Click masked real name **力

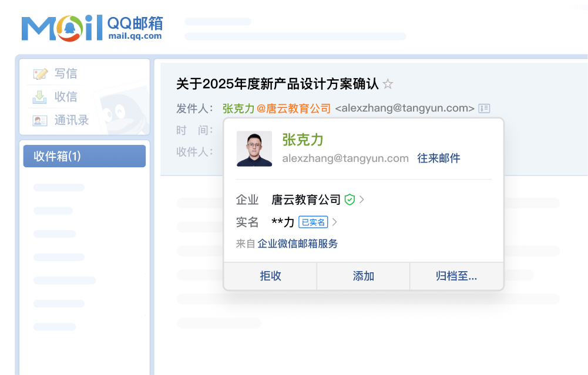[x=283, y=222]
